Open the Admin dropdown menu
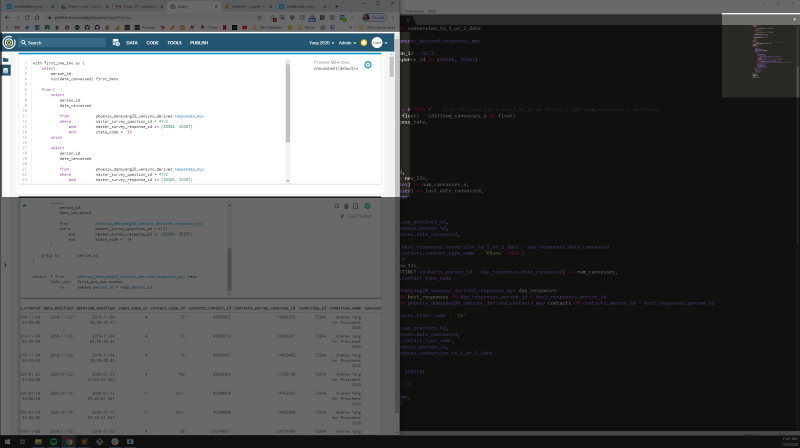The height and width of the screenshot is (448, 800). click(346, 43)
